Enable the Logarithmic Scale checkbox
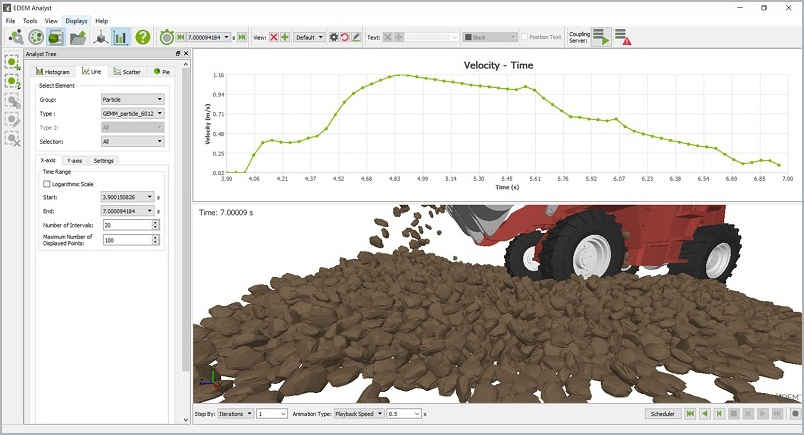The image size is (804, 435). tap(46, 184)
